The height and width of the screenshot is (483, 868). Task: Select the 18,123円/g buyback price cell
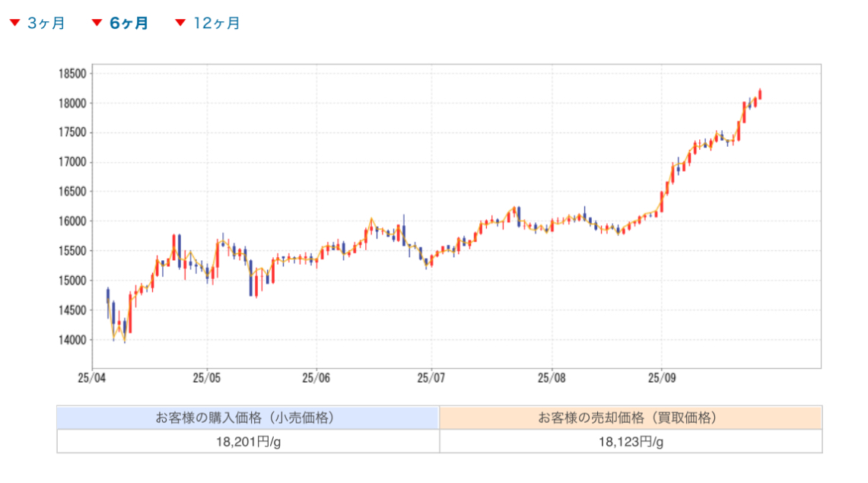tap(631, 441)
